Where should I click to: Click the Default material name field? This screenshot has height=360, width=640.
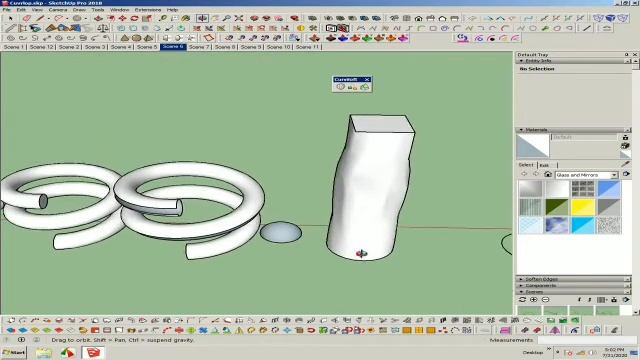pyautogui.click(x=584, y=138)
